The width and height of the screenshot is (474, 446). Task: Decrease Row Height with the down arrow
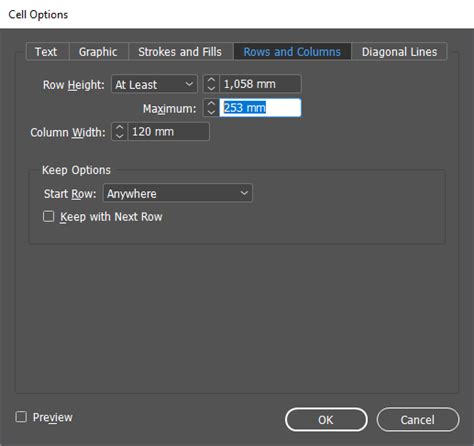pyautogui.click(x=211, y=88)
